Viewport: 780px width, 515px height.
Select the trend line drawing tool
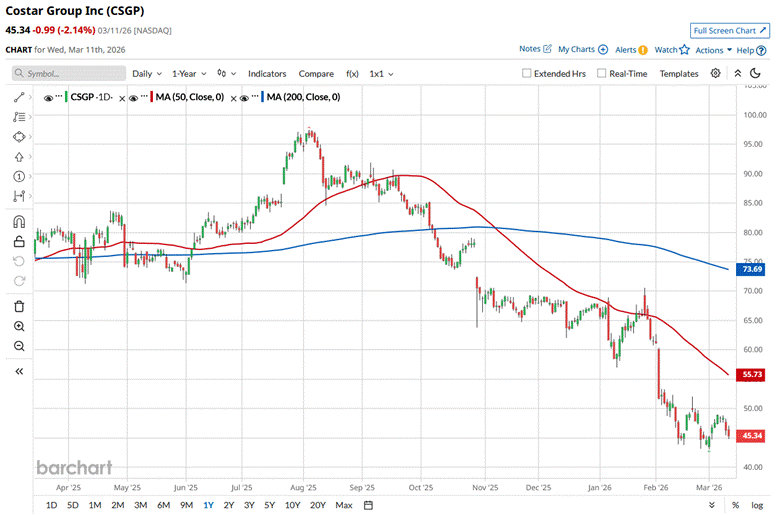tap(19, 97)
